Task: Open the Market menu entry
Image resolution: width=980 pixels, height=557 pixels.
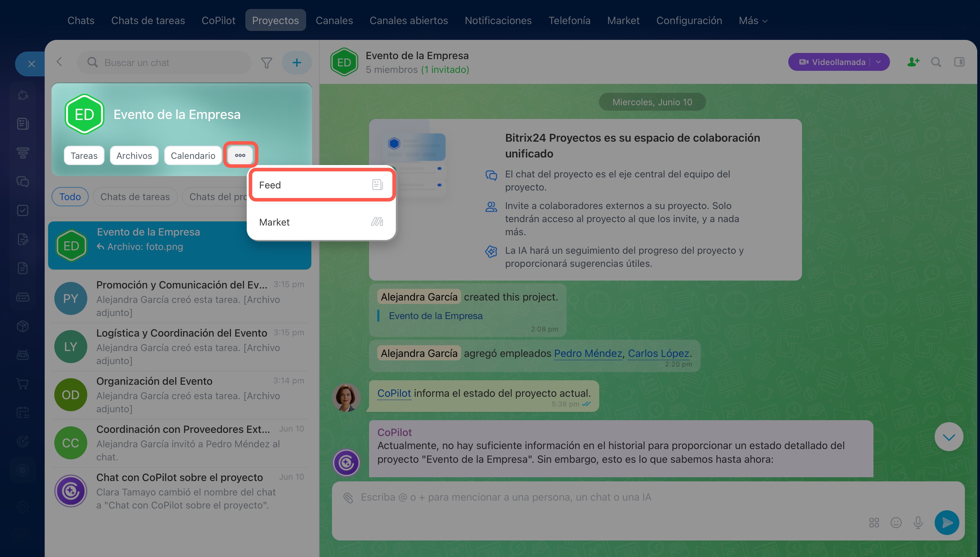Action: 321,222
